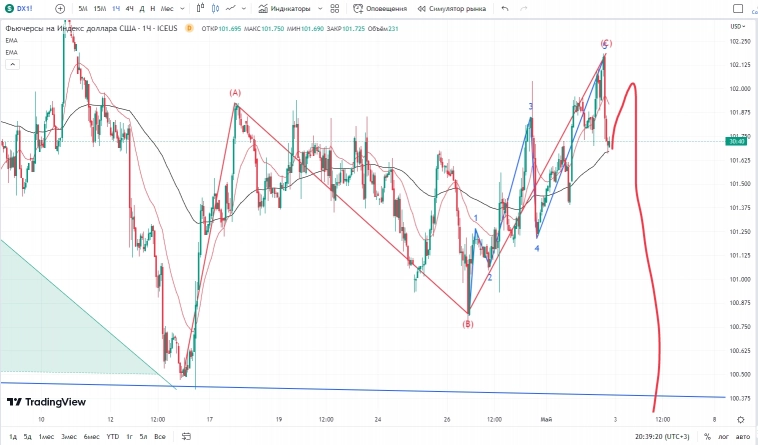The width and height of the screenshot is (758, 445).
Task: Toggle the лог logarithmic scale
Action: tap(723, 437)
